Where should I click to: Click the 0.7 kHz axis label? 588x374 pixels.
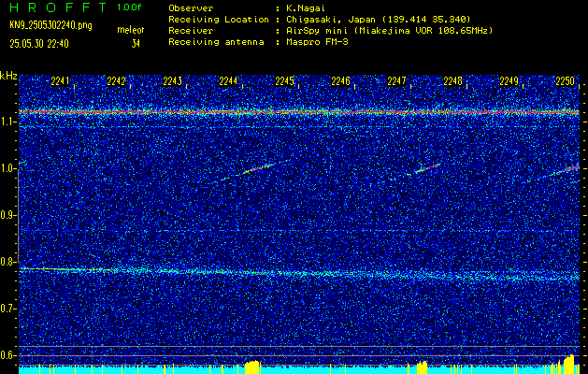click(7, 309)
